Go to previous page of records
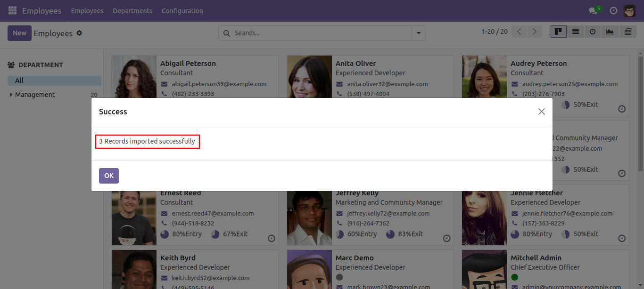This screenshot has width=644, height=289. 519,32
